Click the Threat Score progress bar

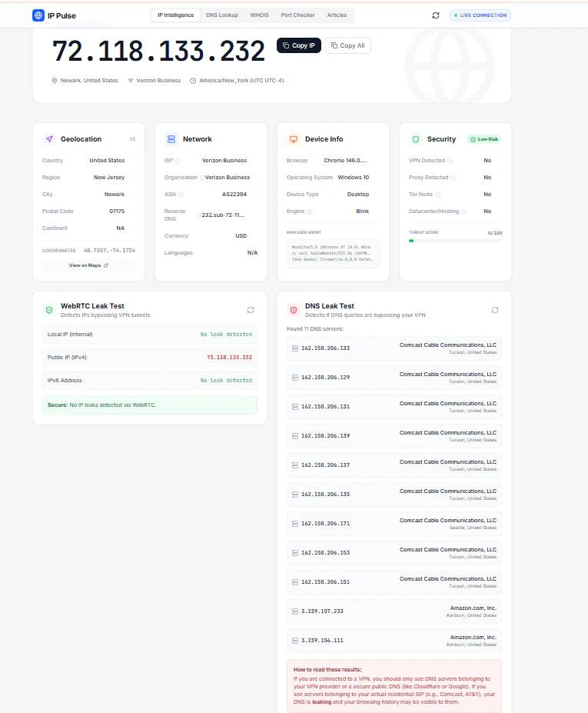click(455, 241)
